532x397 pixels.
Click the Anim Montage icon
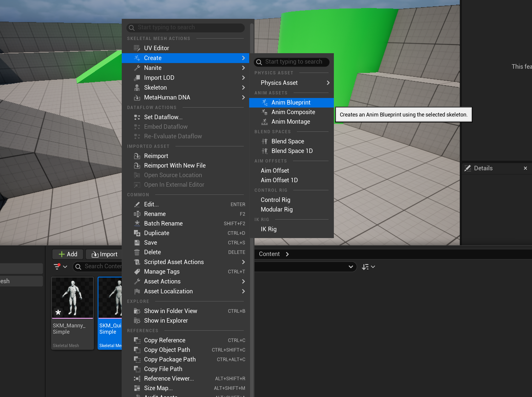click(264, 122)
